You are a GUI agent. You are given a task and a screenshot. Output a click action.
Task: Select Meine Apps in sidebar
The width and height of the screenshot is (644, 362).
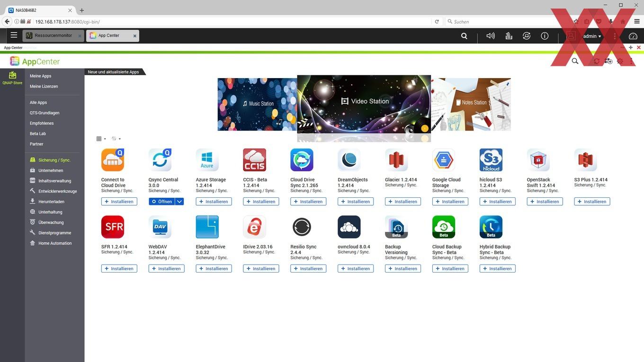coord(40,76)
